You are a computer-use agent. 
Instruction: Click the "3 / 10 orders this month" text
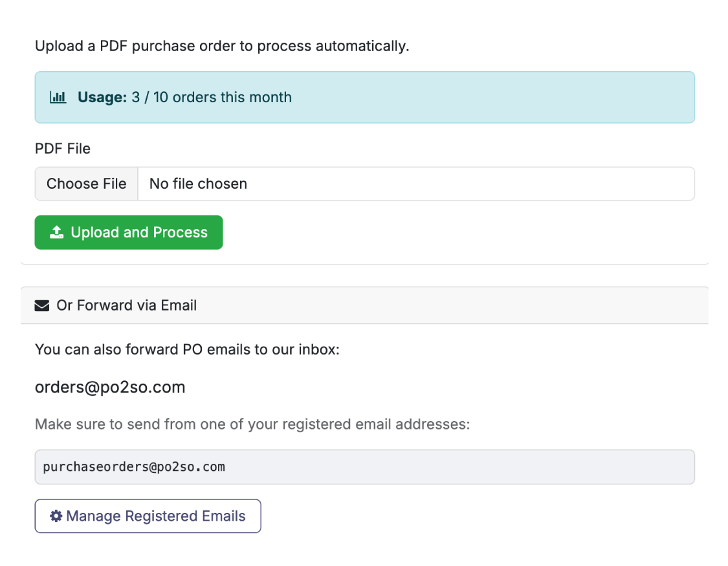pos(212,98)
